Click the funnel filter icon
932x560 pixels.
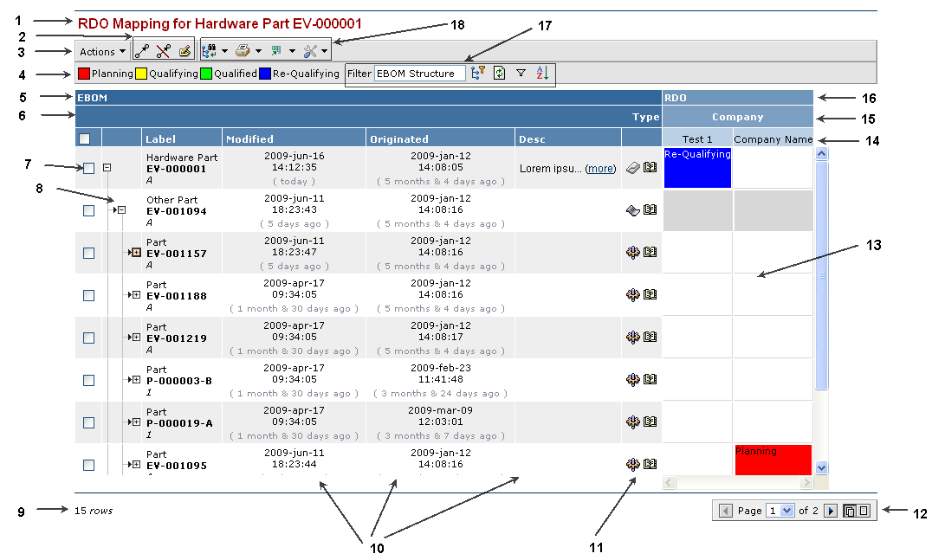click(521, 74)
